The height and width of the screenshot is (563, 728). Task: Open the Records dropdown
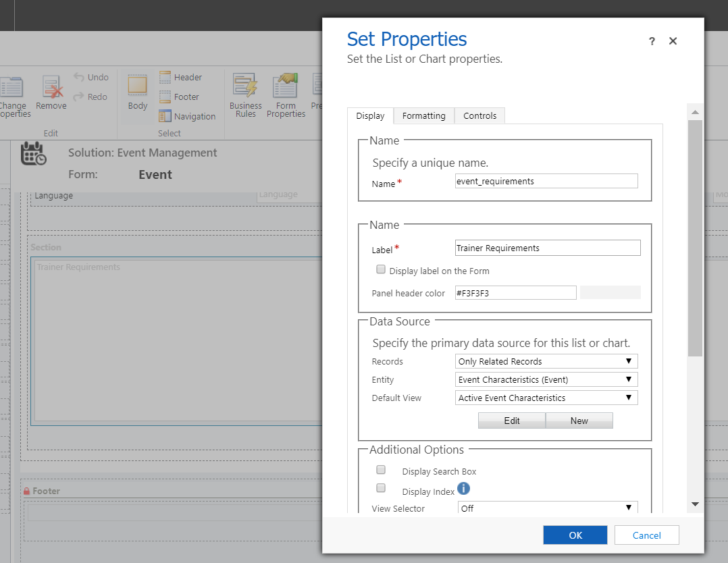click(547, 361)
